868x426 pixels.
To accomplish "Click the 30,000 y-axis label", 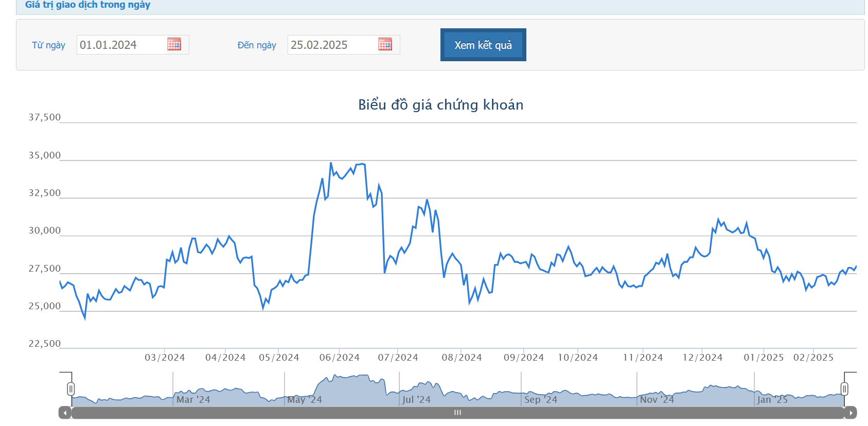I will 44,230.
